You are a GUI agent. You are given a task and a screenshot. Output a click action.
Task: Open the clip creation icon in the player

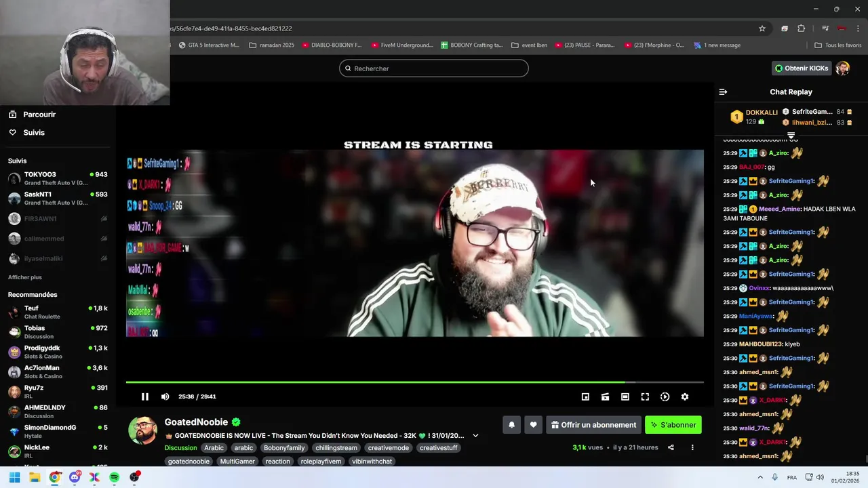(x=605, y=396)
